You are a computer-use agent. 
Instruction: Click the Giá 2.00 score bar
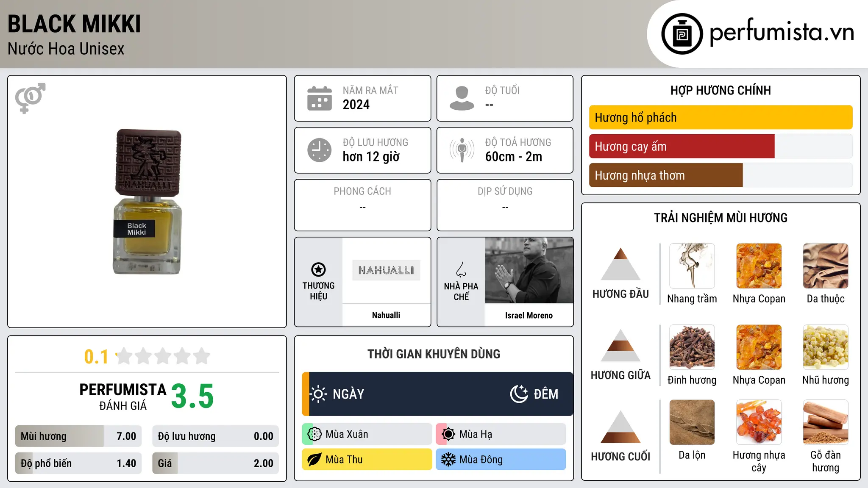[x=215, y=463]
